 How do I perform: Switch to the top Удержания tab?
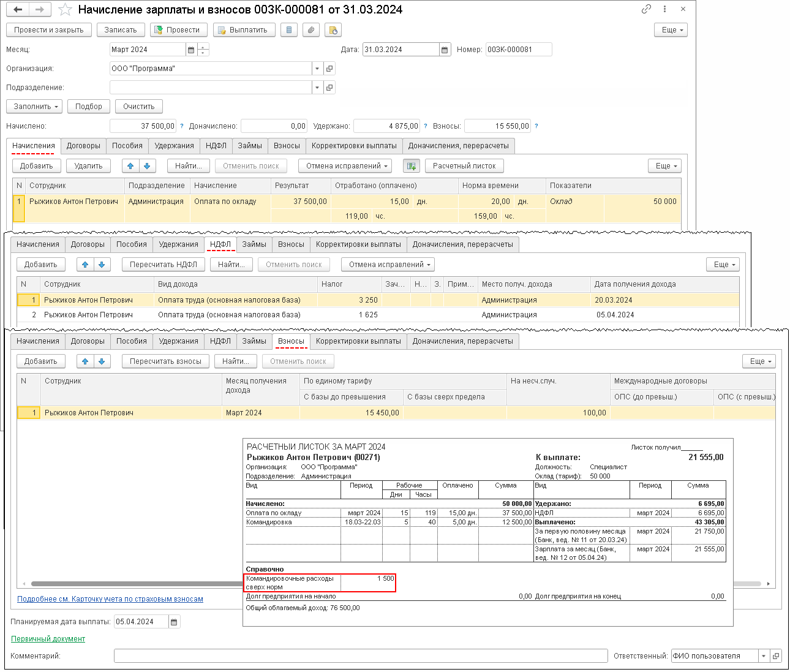pos(174,146)
